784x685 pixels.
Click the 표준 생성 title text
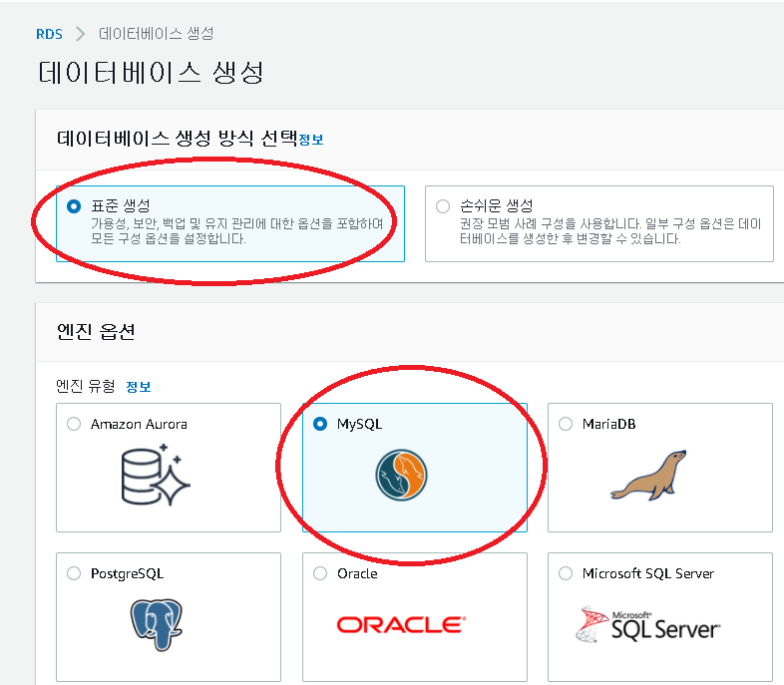121,205
